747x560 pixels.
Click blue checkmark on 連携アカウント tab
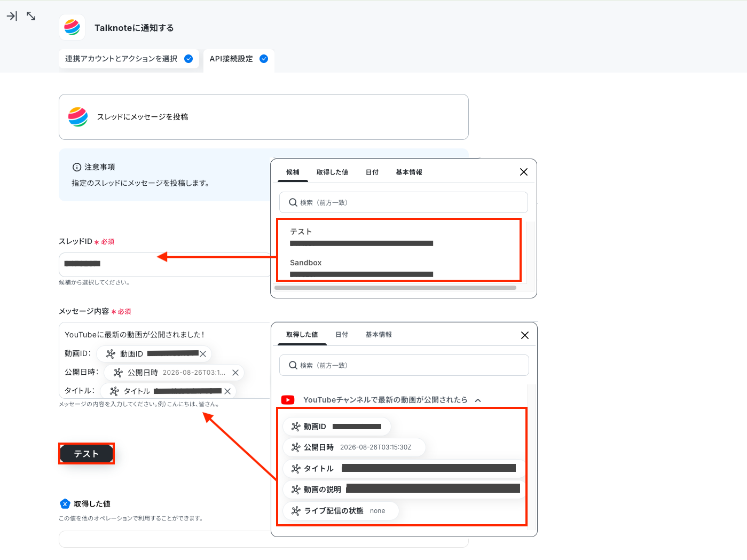(188, 59)
